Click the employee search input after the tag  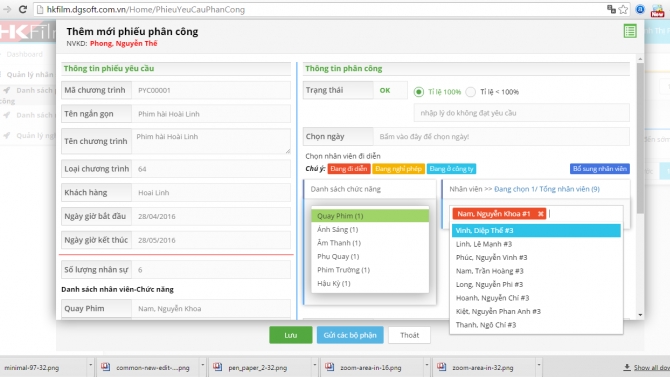(585, 214)
